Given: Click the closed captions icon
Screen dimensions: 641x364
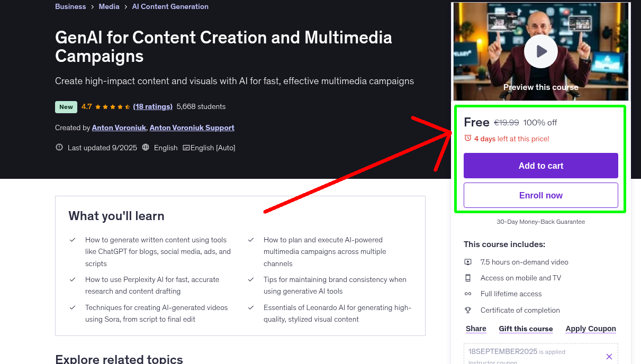Looking at the screenshot, I should click(186, 148).
